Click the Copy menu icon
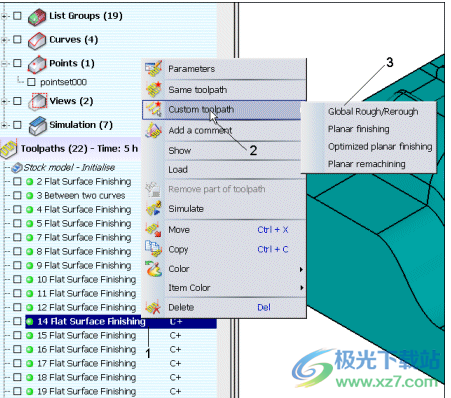The width and height of the screenshot is (451, 398). click(x=153, y=249)
